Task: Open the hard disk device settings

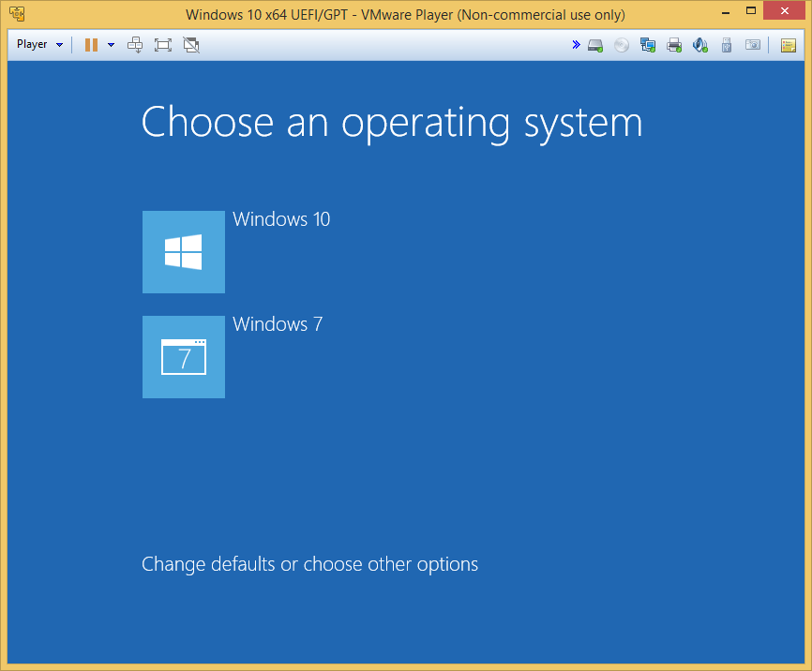Action: (x=595, y=44)
